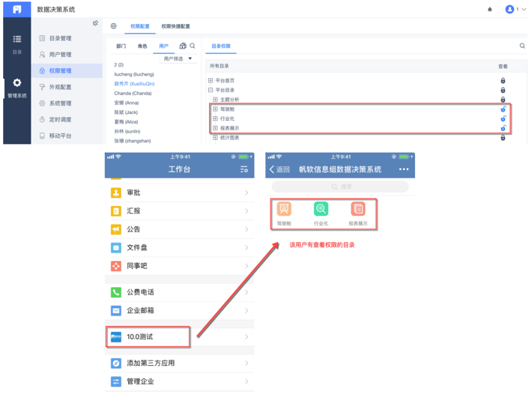Viewport: 532px width, 410px height.
Task: Tap the 汇报 icon
Action: pyautogui.click(x=116, y=211)
